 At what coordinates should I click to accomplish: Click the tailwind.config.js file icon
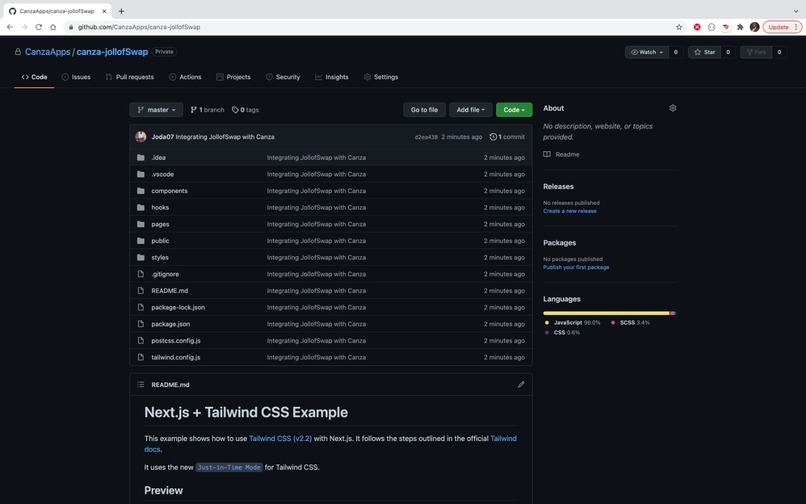click(140, 357)
